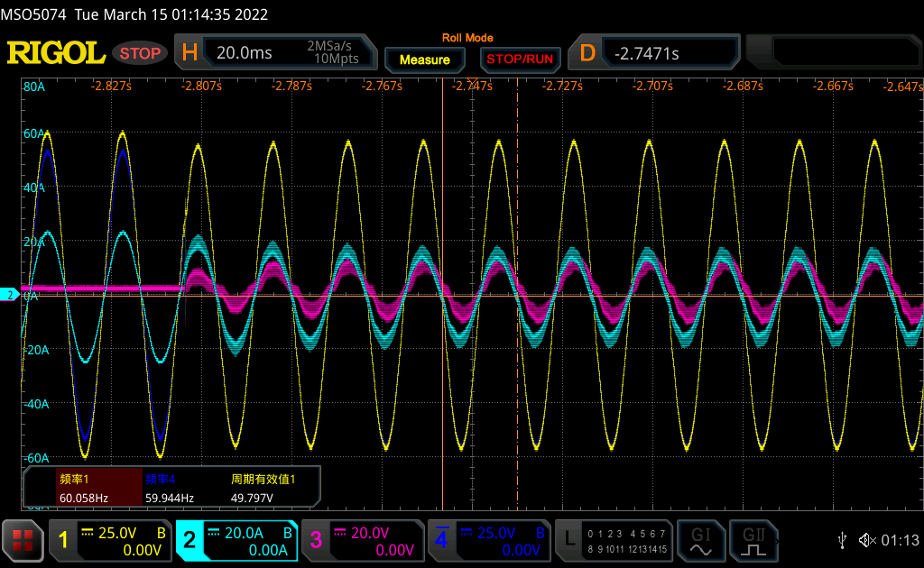Toggle channel 2 with 20.0A scale
The image size is (924, 568).
pos(235,540)
